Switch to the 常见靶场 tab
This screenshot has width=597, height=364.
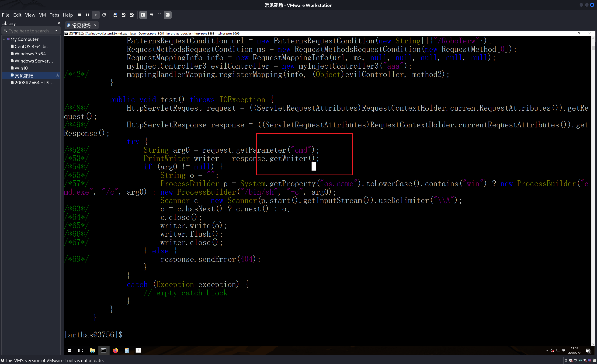click(81, 25)
